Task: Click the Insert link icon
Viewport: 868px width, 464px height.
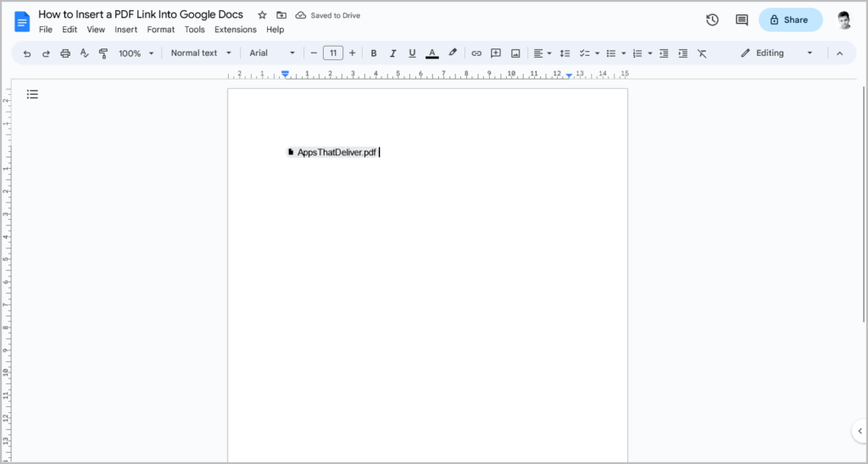Action: click(476, 53)
